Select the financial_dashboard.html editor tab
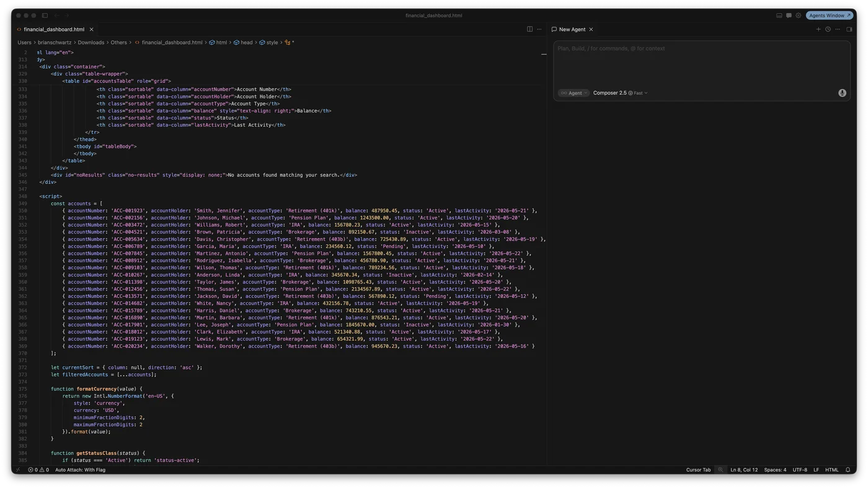 (54, 29)
